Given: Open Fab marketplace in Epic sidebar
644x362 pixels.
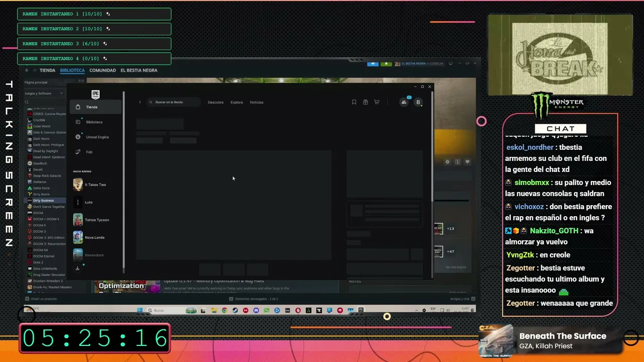Looking at the screenshot, I should tap(96, 152).
